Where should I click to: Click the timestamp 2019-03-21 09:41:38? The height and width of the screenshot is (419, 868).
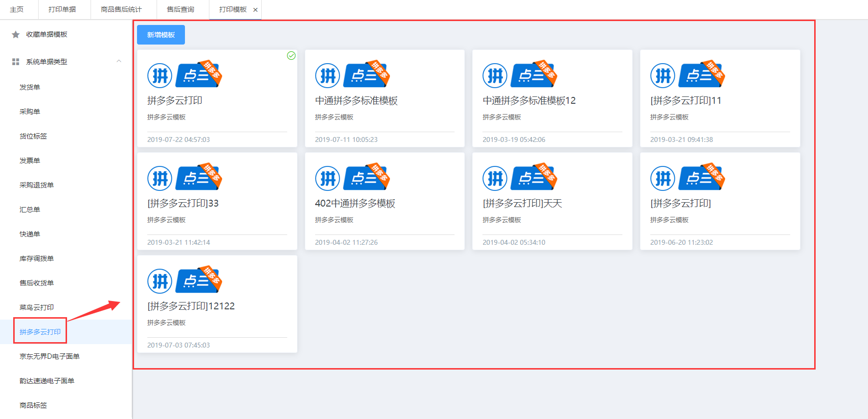pos(682,140)
